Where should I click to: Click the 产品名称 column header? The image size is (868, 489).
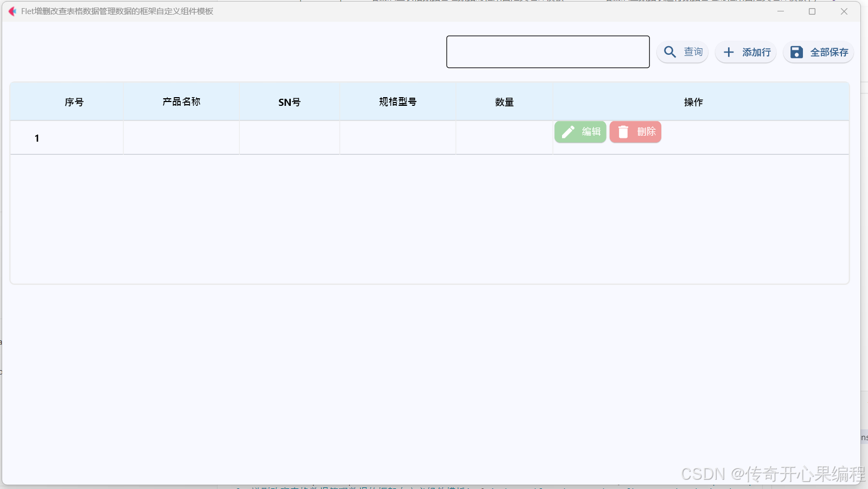coord(182,102)
